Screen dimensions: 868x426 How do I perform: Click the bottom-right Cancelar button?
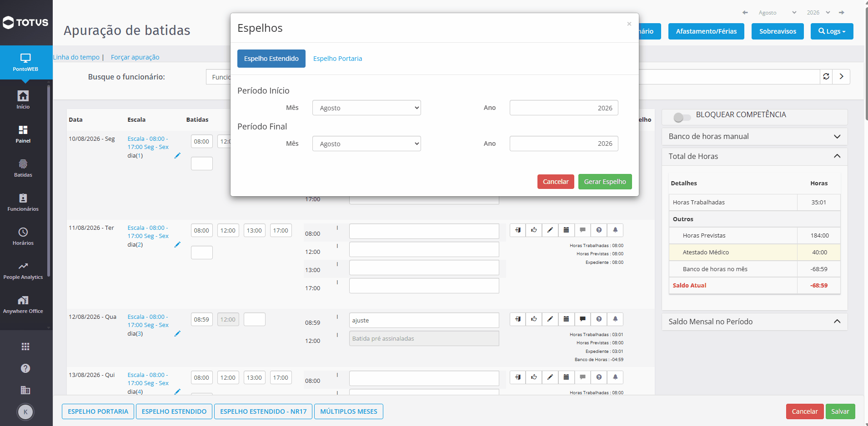pyautogui.click(x=805, y=411)
